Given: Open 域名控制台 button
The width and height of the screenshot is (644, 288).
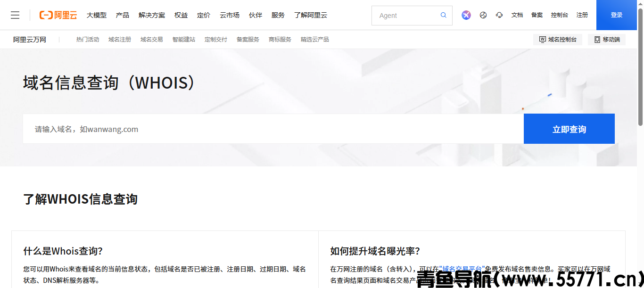Looking at the screenshot, I should point(558,40).
